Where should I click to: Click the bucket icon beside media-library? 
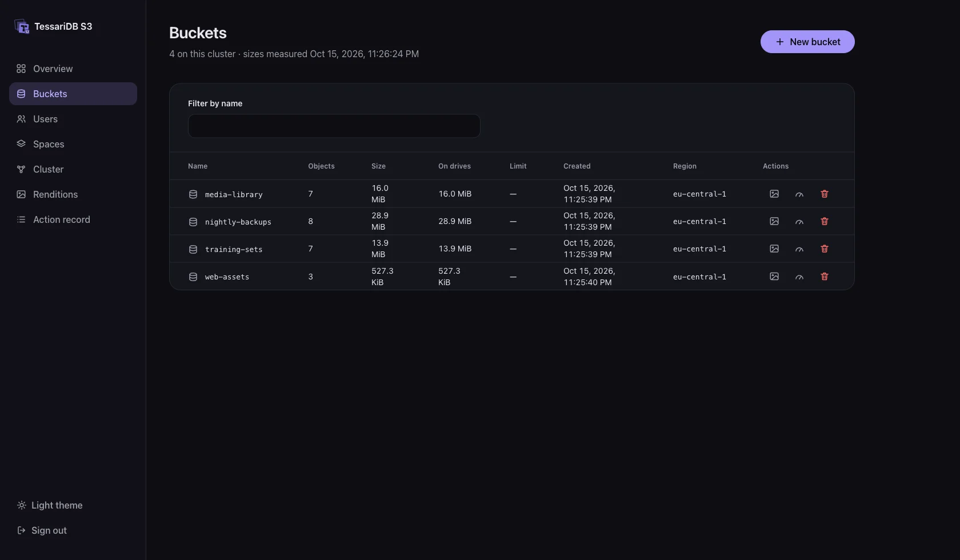193,194
